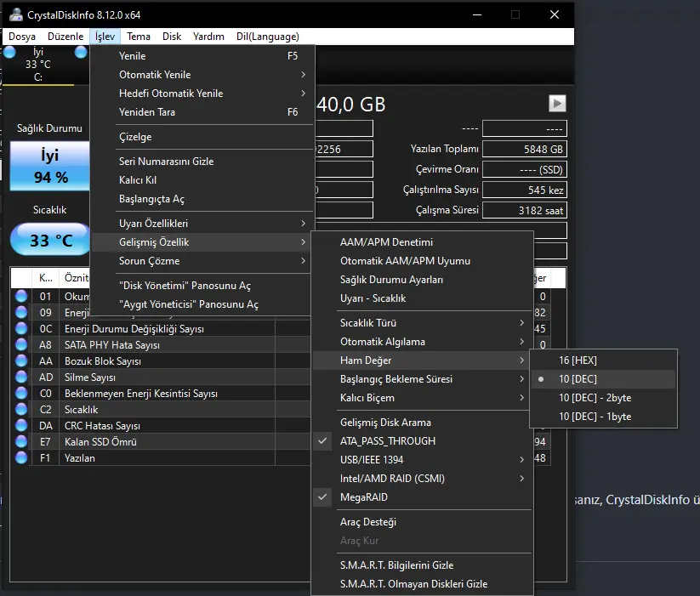This screenshot has width=700, height=596.
Task: Click the Yazılan Toplamı 5848 GB field
Action: click(x=525, y=149)
